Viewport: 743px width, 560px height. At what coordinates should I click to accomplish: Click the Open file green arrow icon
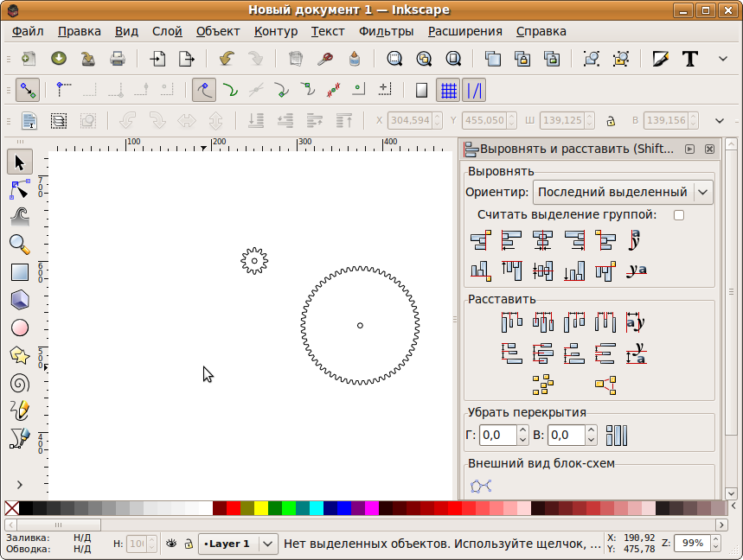pyautogui.click(x=59, y=59)
